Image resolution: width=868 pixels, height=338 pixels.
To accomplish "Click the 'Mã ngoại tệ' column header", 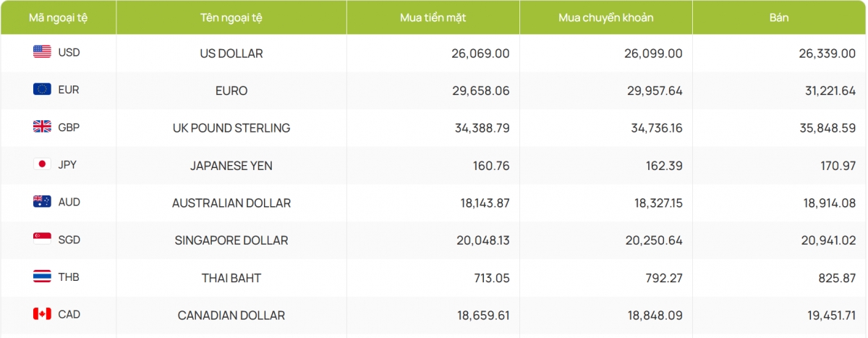I will click(x=58, y=17).
